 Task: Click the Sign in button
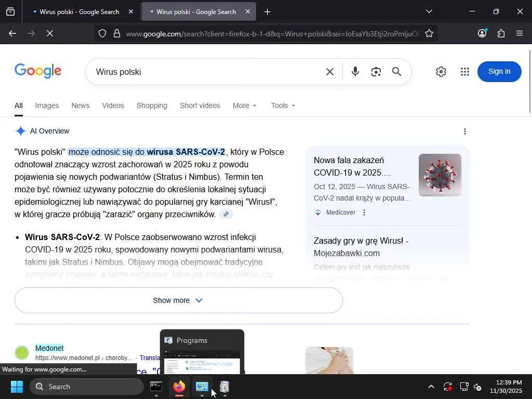pyautogui.click(x=499, y=72)
